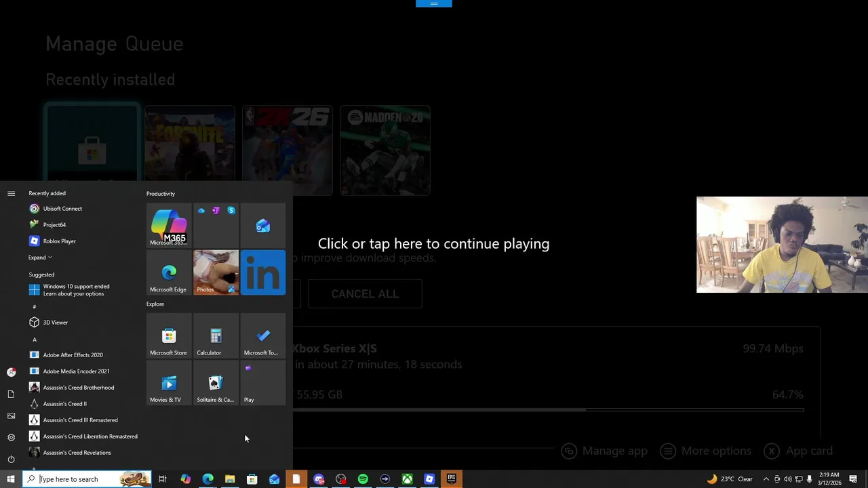Open the notification Action Center

point(853,479)
